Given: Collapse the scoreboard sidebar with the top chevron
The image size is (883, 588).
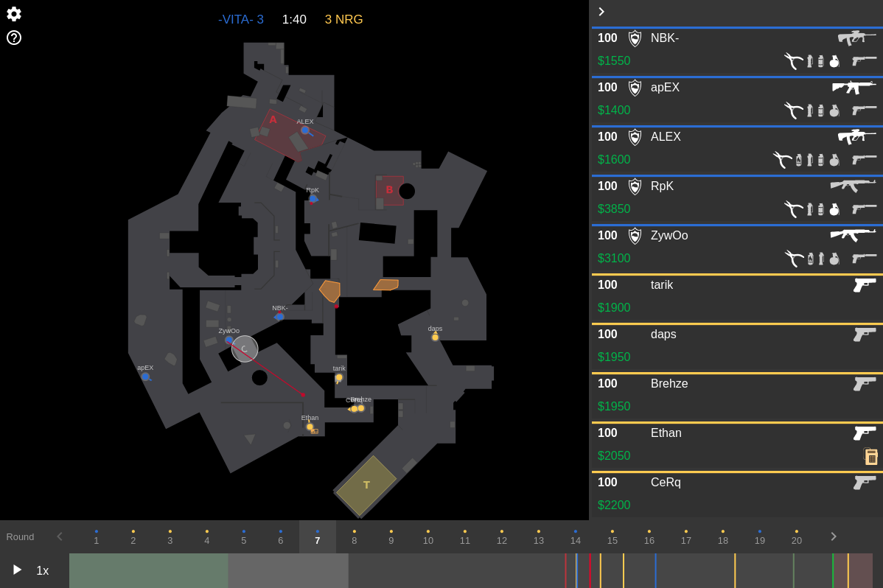Looking at the screenshot, I should point(601,12).
